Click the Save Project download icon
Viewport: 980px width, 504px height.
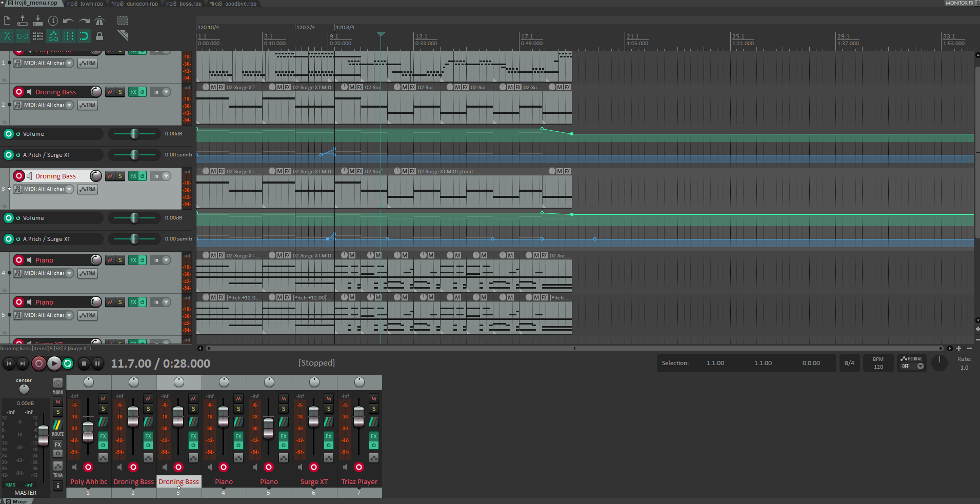pos(38,21)
